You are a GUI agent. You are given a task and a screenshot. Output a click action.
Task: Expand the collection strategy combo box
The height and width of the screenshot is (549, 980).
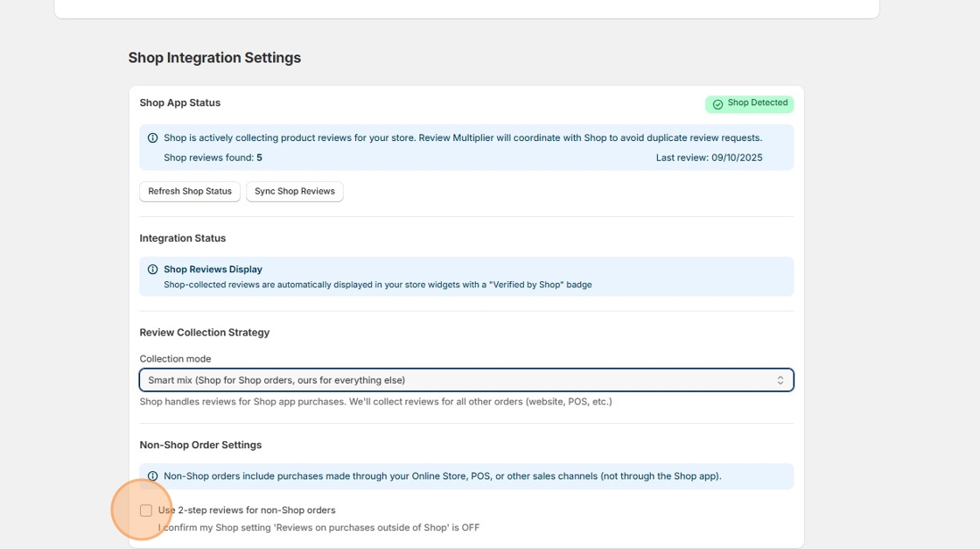click(x=465, y=379)
